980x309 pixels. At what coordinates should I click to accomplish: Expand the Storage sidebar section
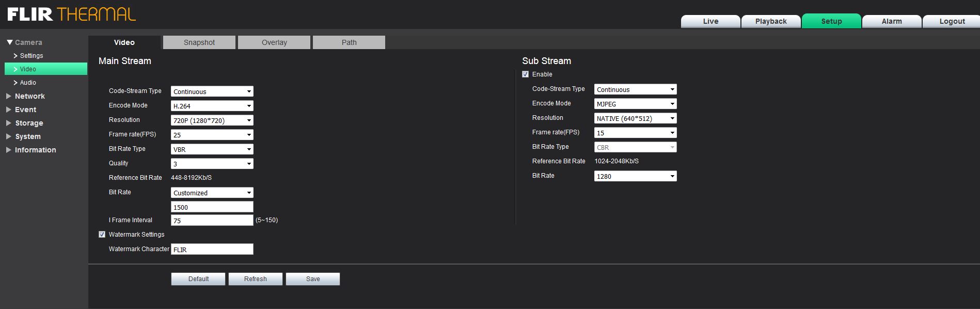point(28,123)
